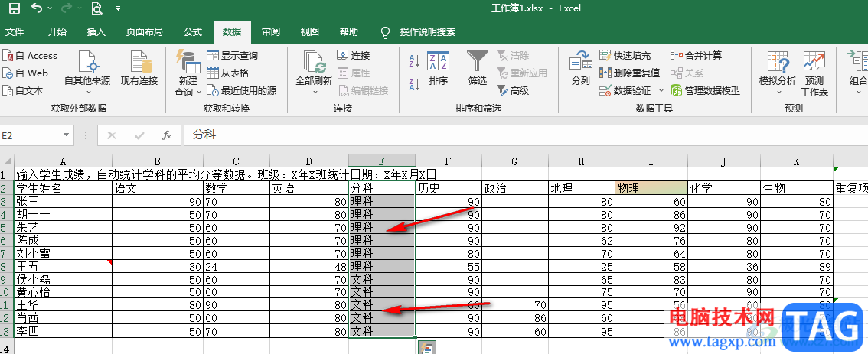Switch to the 视图 ribbon tab
The width and height of the screenshot is (868, 354).
click(309, 32)
